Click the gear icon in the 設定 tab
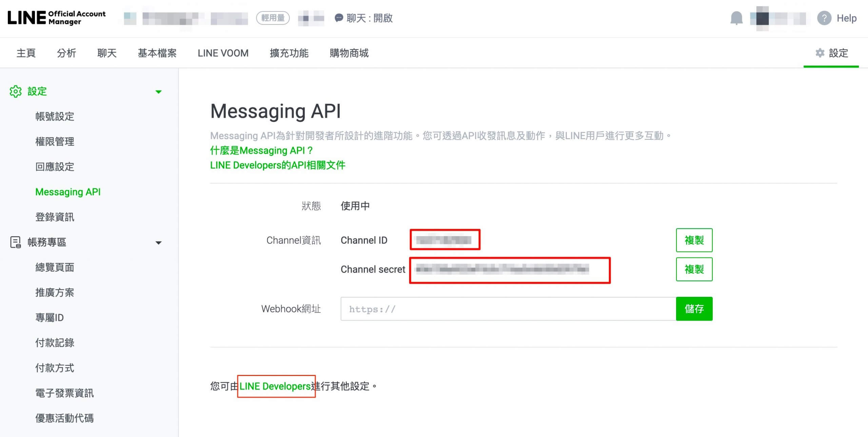 pyautogui.click(x=820, y=53)
